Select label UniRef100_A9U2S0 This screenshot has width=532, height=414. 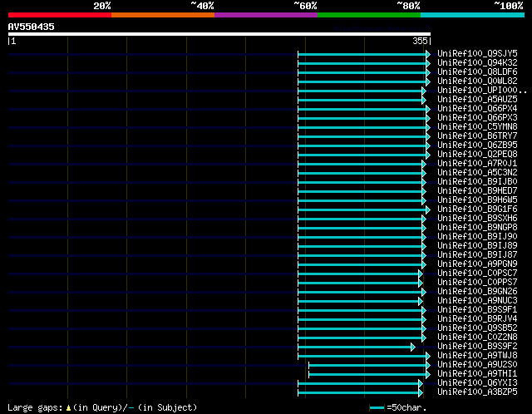pyautogui.click(x=477, y=365)
